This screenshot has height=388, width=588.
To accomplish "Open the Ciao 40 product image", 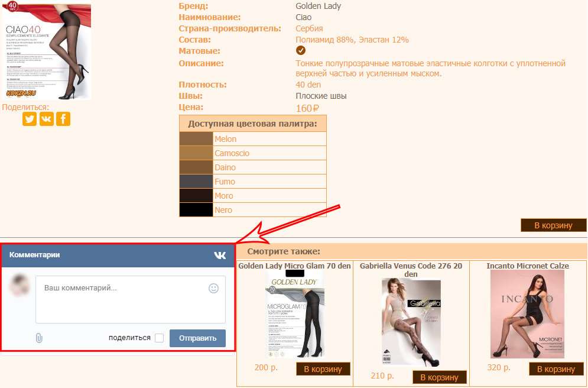I will pyautogui.click(x=47, y=50).
